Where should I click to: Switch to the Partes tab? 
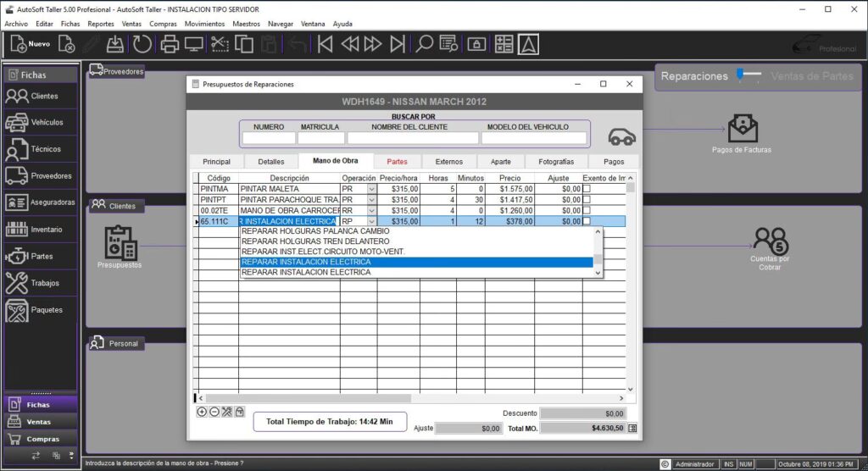pyautogui.click(x=397, y=161)
